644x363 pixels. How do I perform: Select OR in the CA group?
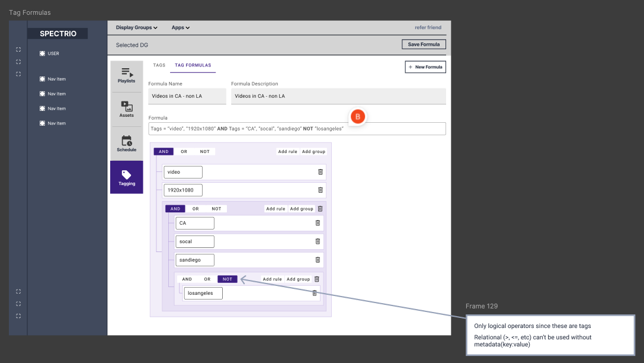196,209
